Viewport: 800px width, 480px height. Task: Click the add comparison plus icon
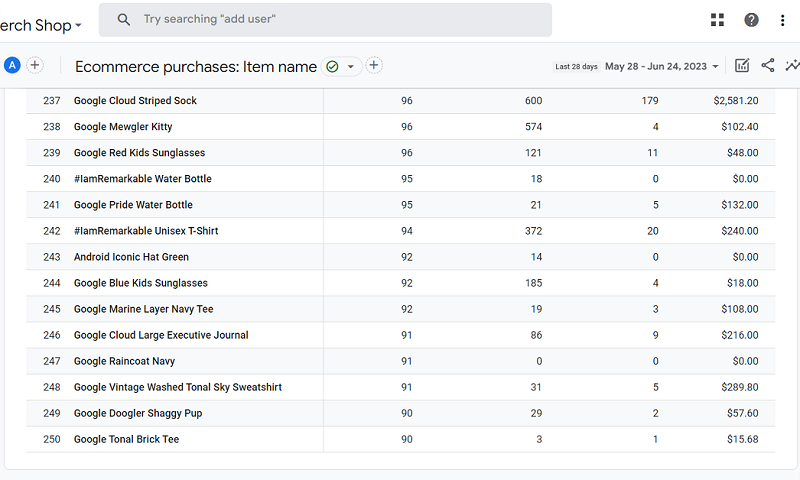pos(35,66)
